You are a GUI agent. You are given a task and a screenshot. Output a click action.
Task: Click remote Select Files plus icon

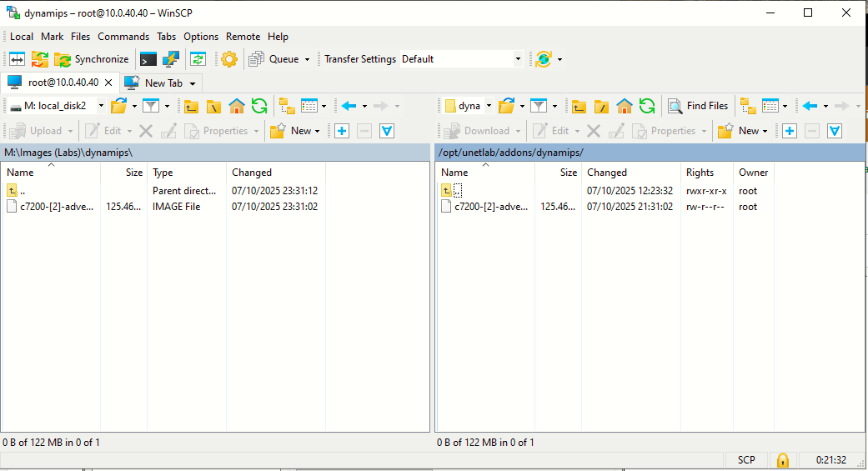pos(790,131)
